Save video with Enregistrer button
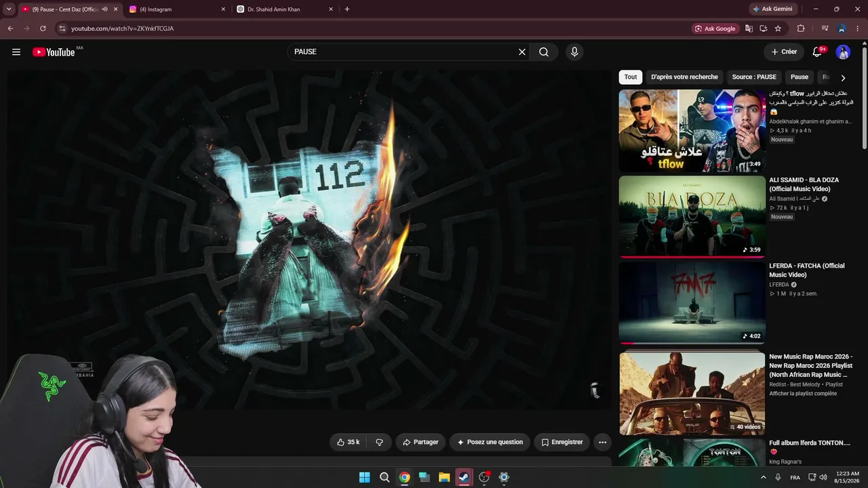868x488 pixels. click(x=562, y=443)
